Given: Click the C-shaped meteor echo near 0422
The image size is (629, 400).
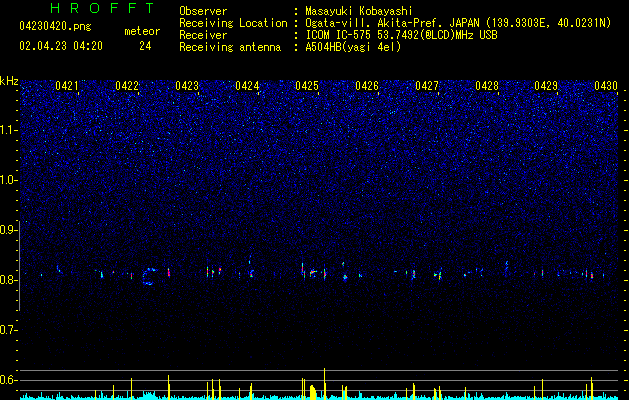Looking at the screenshot, I should pos(148,276).
